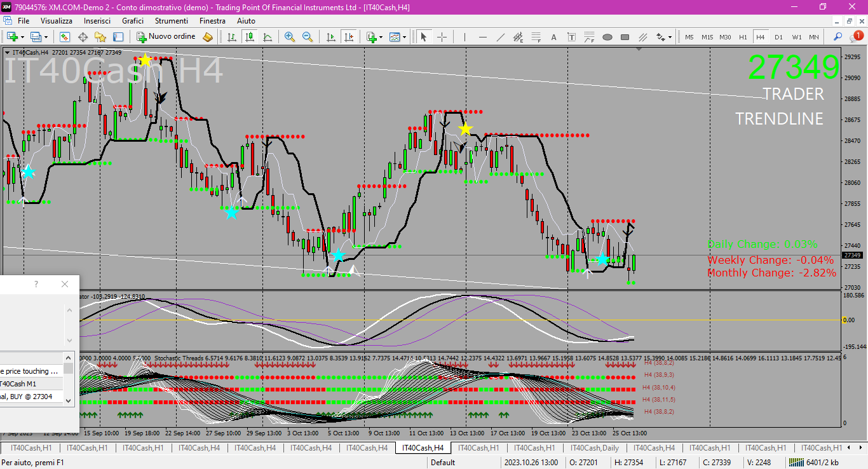Select the text tool A
Screen dimensions: 868x469
click(x=553, y=37)
